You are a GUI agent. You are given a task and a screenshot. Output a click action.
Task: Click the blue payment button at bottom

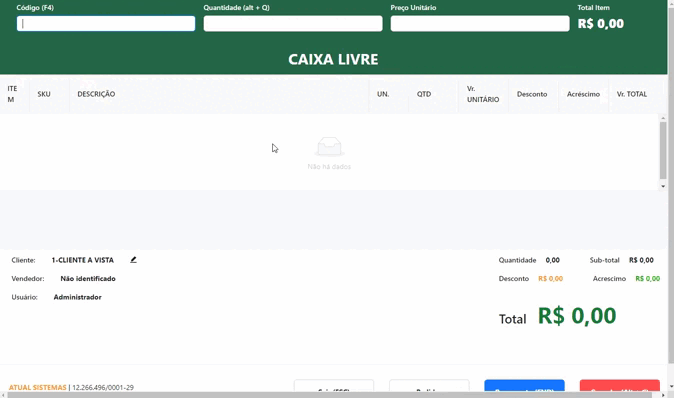pos(524,386)
